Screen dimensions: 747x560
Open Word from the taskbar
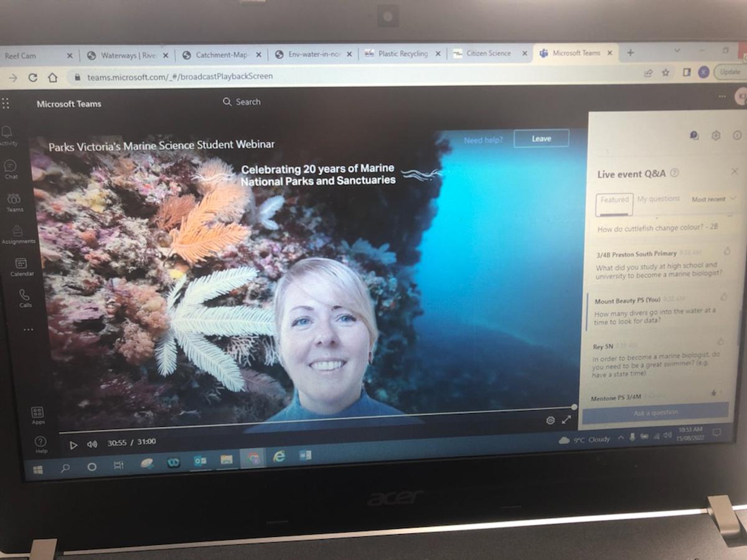[305, 455]
